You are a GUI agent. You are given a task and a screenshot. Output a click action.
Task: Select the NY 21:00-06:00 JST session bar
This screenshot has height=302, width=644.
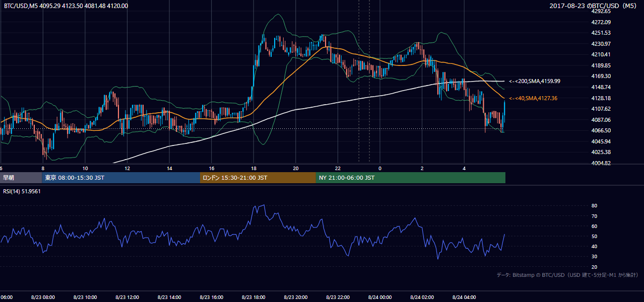pos(411,178)
